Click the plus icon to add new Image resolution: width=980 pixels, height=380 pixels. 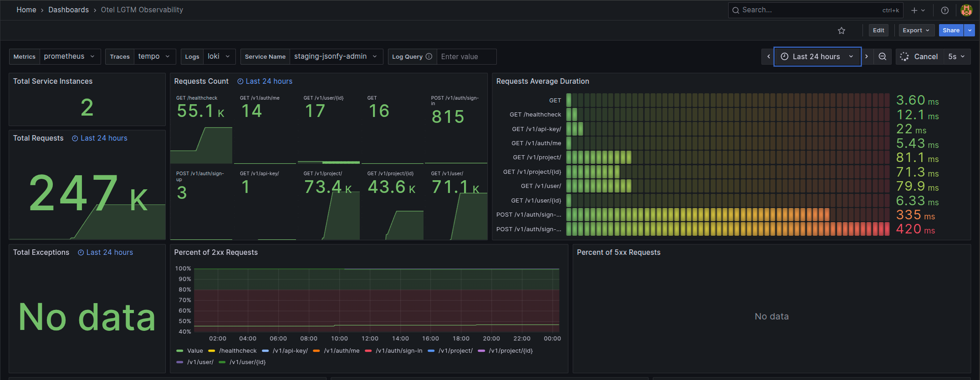914,10
